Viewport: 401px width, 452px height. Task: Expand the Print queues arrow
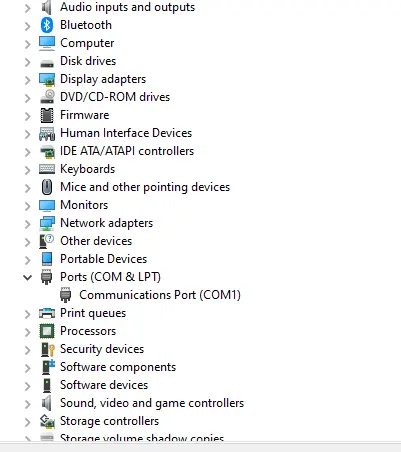click(x=28, y=314)
